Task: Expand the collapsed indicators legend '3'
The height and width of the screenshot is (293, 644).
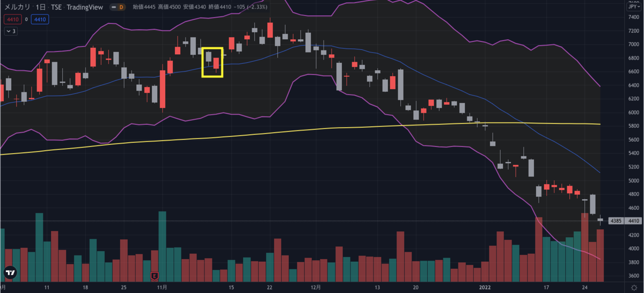Action: [x=11, y=32]
